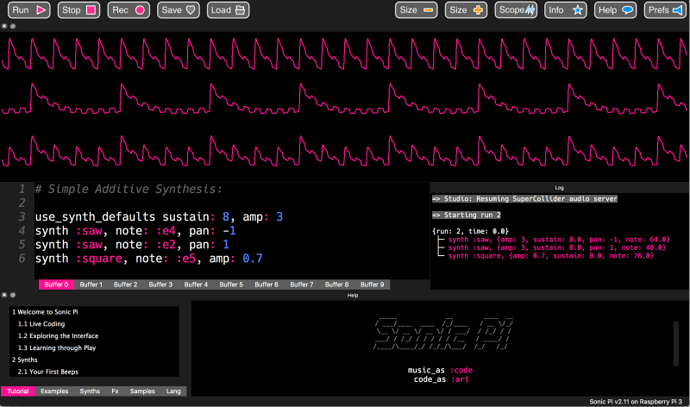Save the current buffer

pyautogui.click(x=178, y=10)
